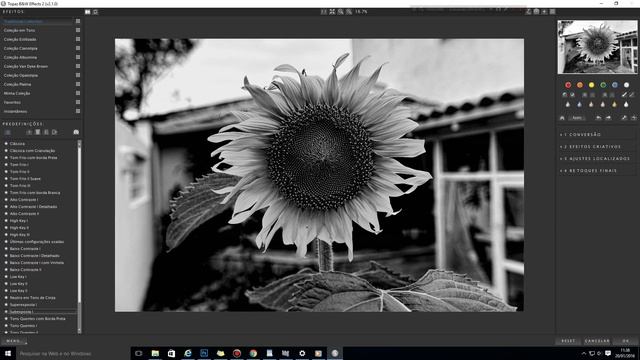Open Coleção Opalotipia collection

(x=21, y=75)
